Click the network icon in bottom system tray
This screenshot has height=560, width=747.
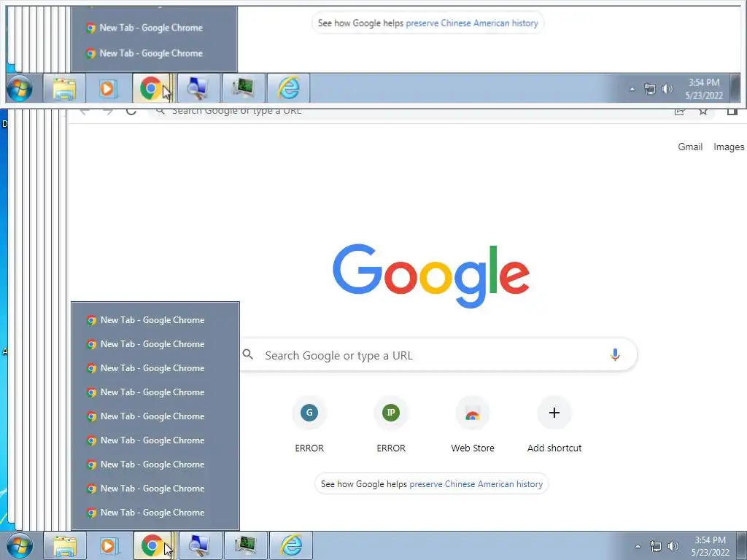click(656, 546)
